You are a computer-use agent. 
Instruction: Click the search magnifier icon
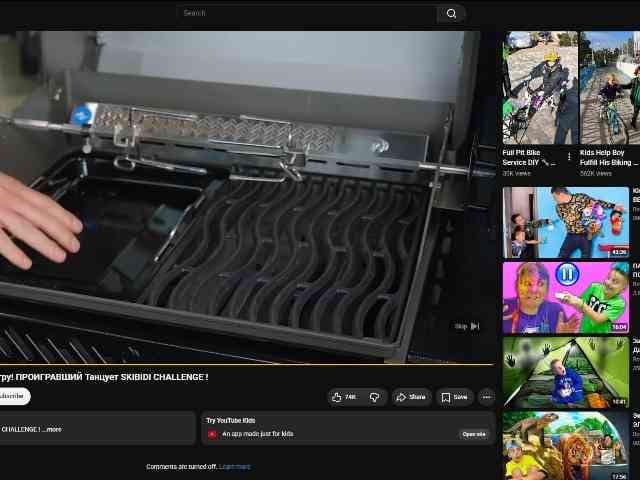[451, 13]
